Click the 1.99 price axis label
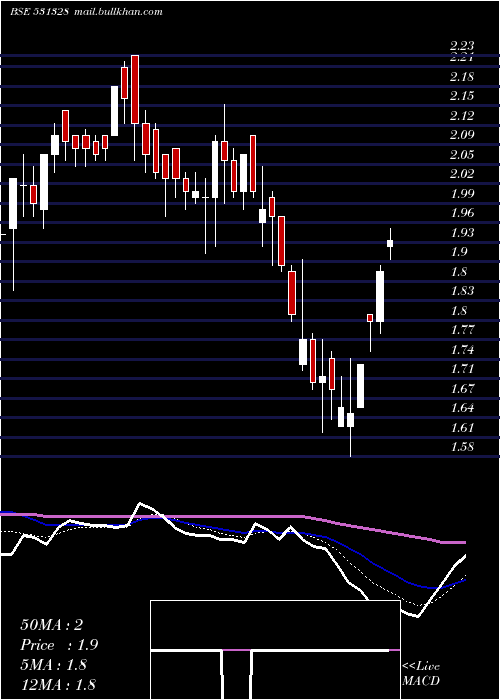Viewport: 500px width, 700px height. tap(462, 193)
